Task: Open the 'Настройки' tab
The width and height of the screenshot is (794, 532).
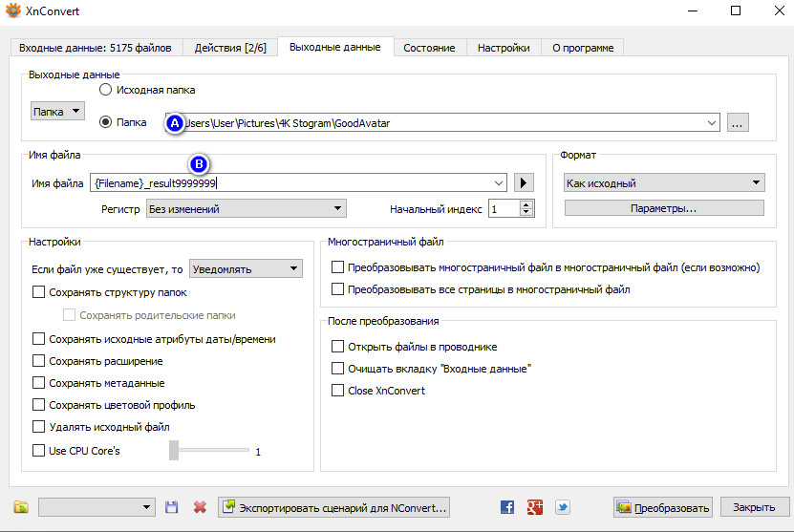Action: (504, 47)
